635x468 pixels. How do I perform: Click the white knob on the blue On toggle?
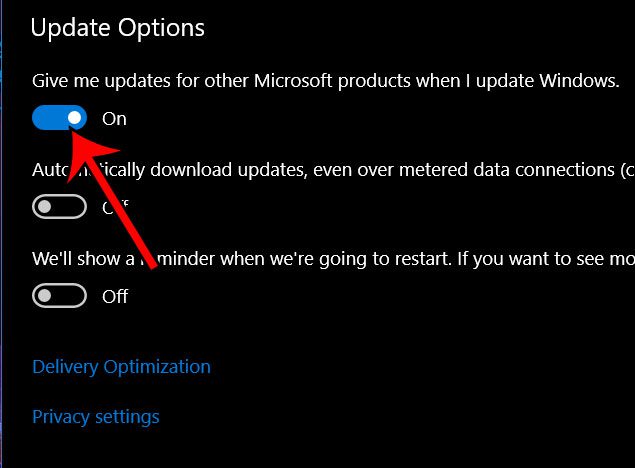click(x=74, y=118)
